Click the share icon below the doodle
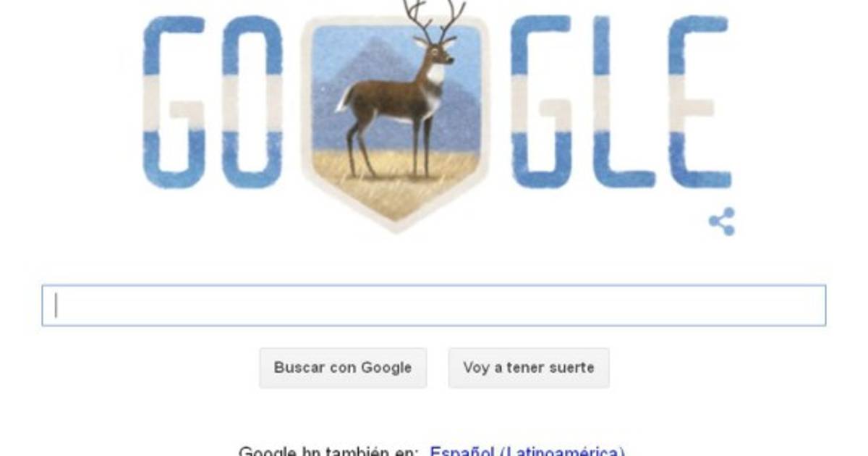This screenshot has width=868, height=456. [x=721, y=221]
